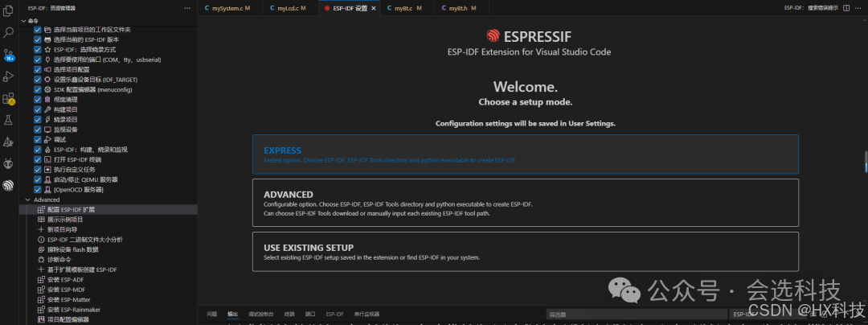This screenshot has width=868, height=325.
Task: Choose the EXPRESS setup mode
Action: click(x=526, y=154)
